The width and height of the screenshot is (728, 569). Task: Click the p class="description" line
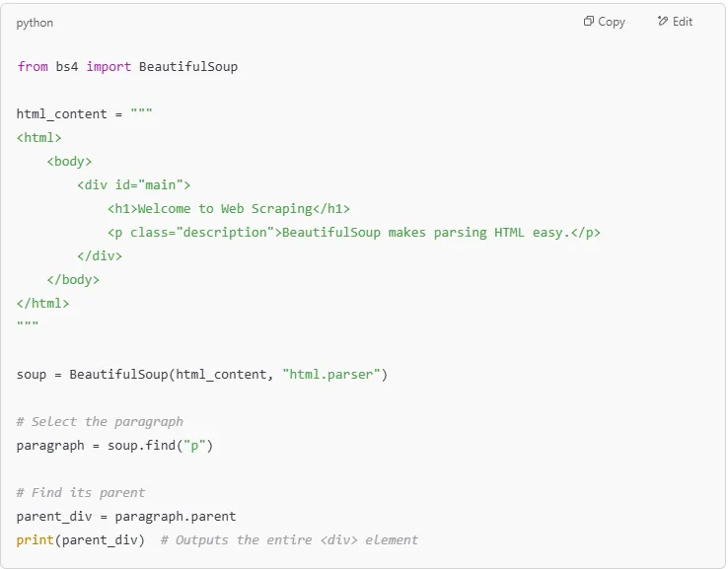point(353,233)
